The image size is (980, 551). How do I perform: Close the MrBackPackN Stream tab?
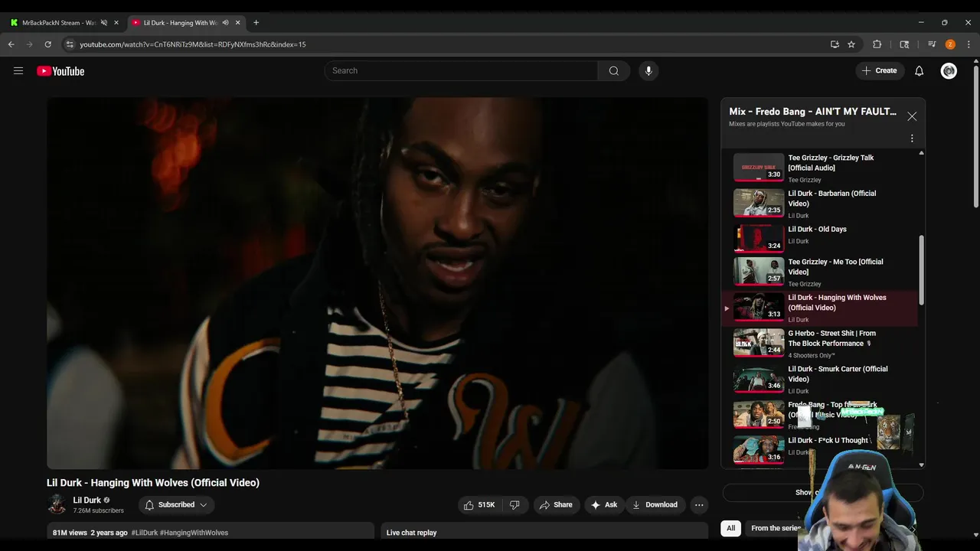[116, 23]
